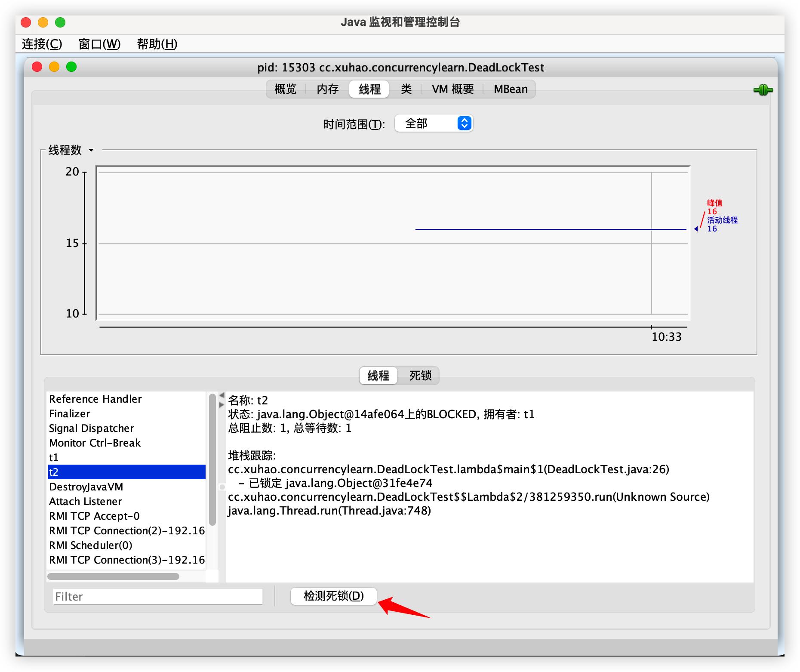Click the Thread.java:748 stack line
Image resolution: width=800 pixels, height=672 pixels.
(329, 510)
